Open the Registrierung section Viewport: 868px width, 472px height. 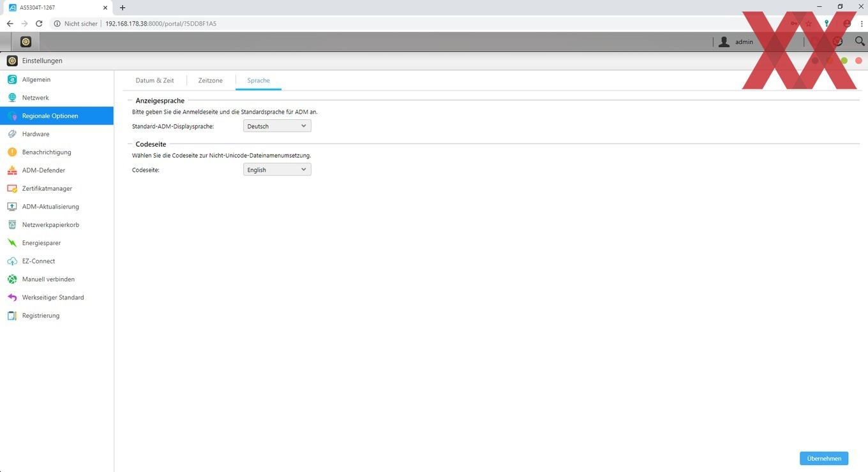point(57,316)
